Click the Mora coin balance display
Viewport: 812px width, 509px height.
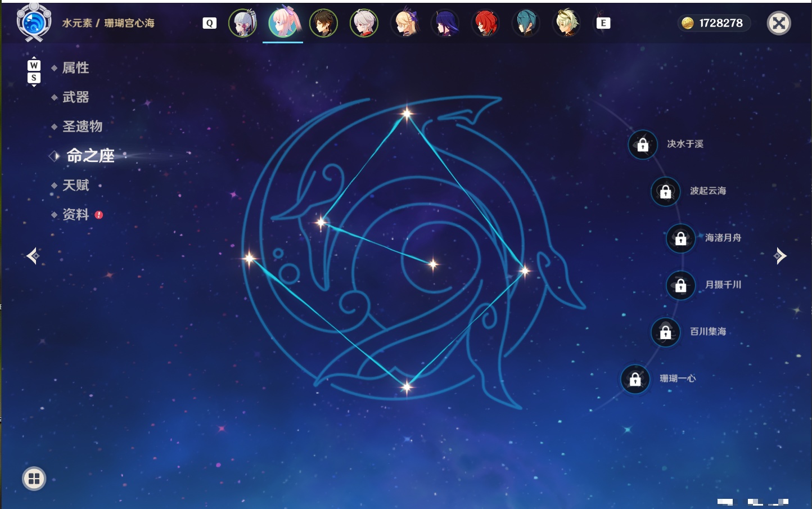713,23
